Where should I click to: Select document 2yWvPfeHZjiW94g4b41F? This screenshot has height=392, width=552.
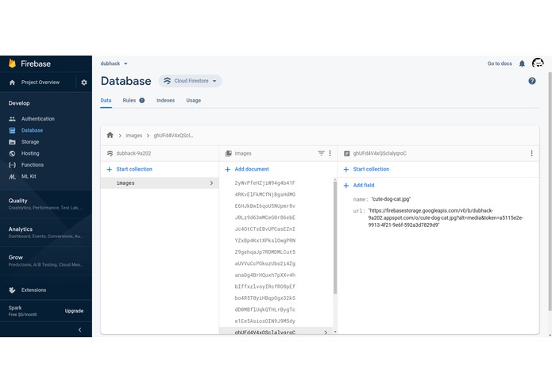tap(264, 183)
